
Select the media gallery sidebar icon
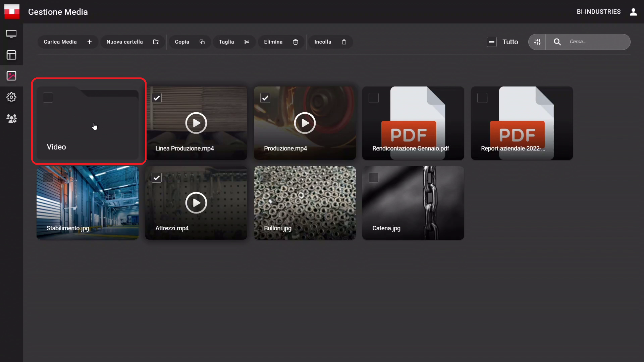pos(11,76)
